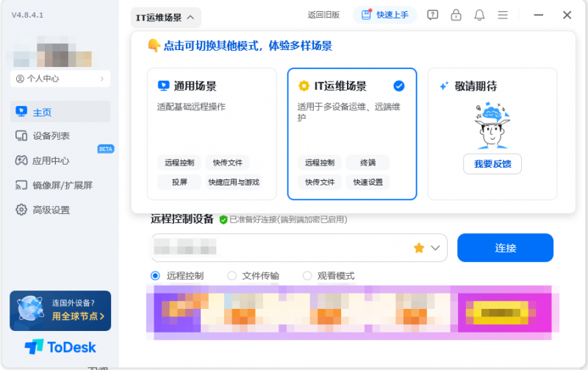This screenshot has height=370, width=588.
Task: Expand the device history dropdown arrow
Action: pyautogui.click(x=437, y=248)
